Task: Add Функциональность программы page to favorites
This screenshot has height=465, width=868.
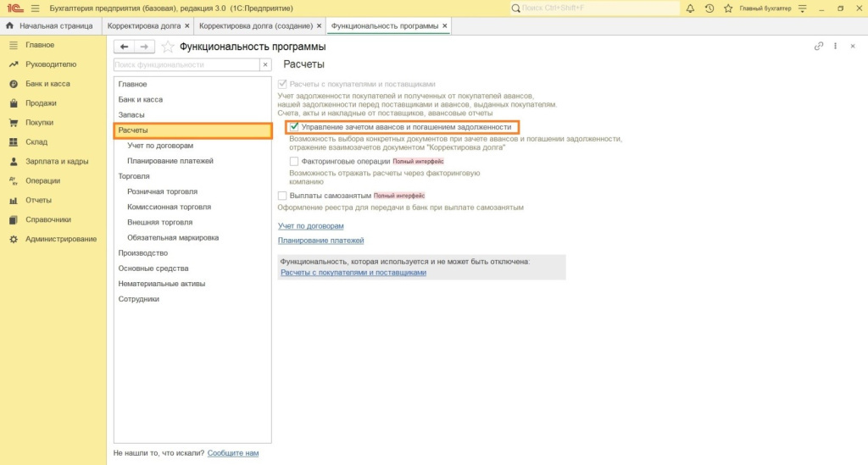Action: [x=168, y=47]
